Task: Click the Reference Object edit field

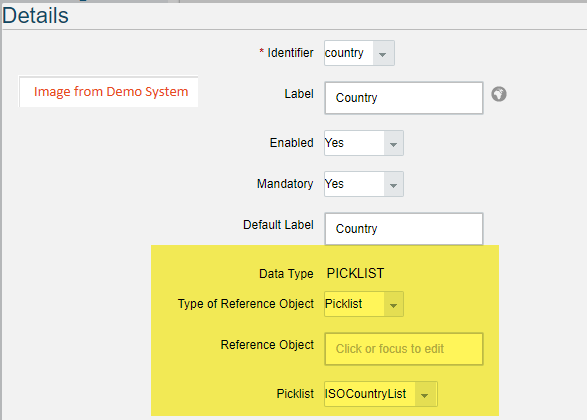Action: pyautogui.click(x=404, y=349)
